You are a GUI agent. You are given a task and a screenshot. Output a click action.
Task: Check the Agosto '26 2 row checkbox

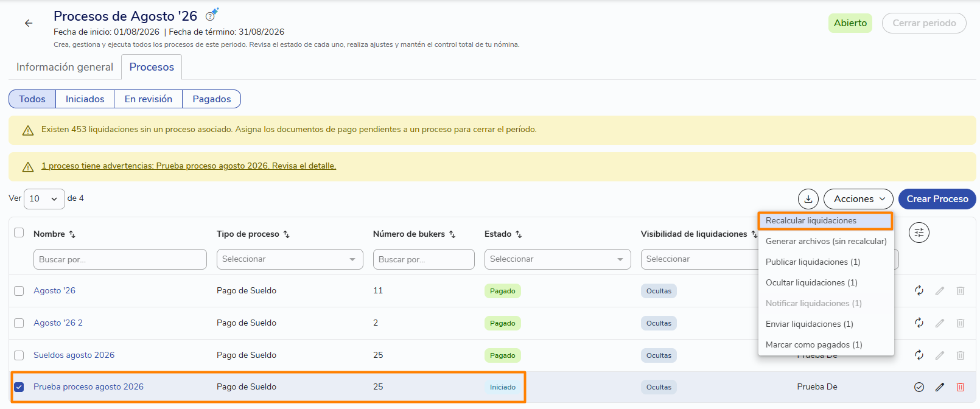19,323
